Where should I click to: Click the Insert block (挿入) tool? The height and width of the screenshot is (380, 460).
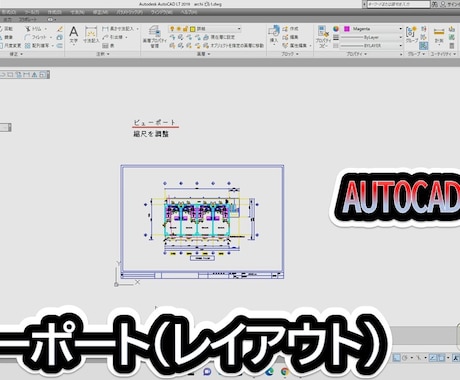[x=274, y=35]
